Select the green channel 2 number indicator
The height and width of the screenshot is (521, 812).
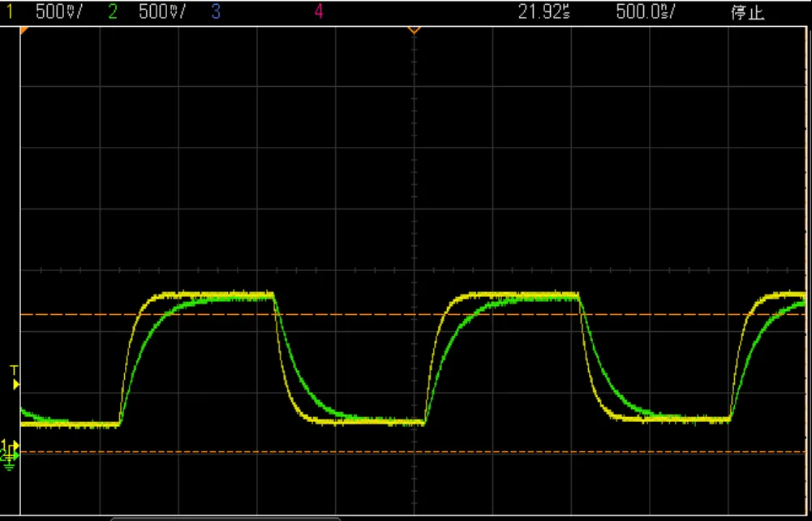pos(113,13)
